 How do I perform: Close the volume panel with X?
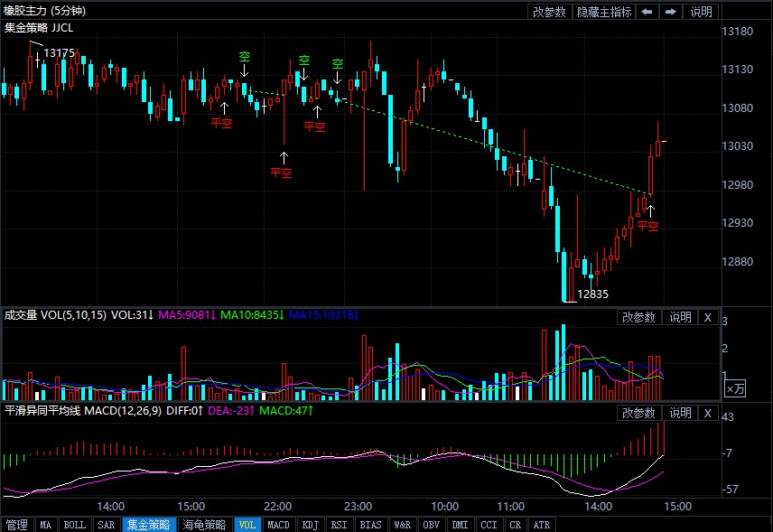point(707,317)
